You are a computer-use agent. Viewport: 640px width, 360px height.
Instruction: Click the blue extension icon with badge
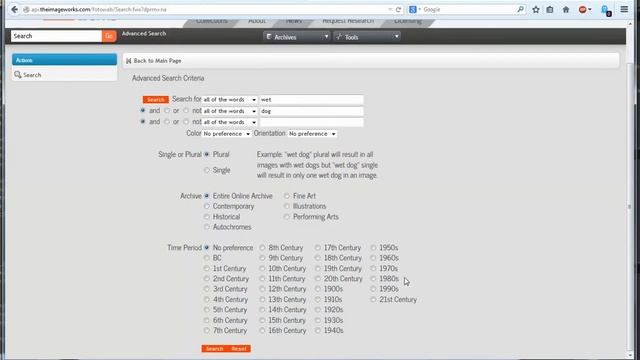606,10
